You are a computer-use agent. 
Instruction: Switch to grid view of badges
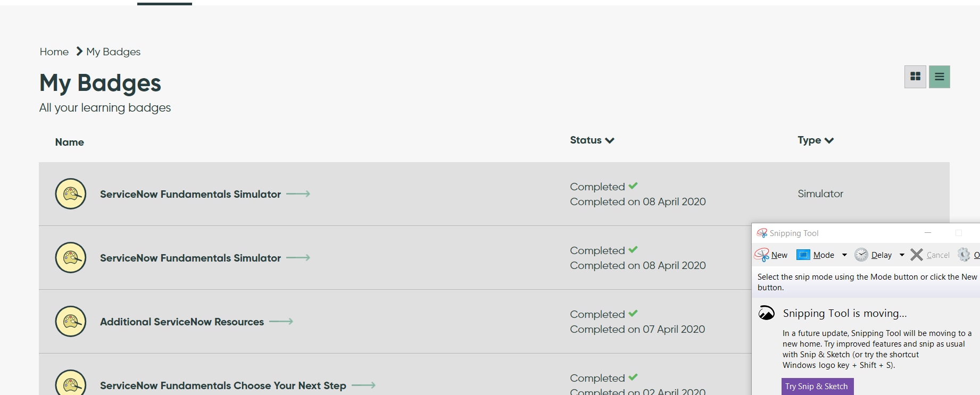(x=915, y=77)
